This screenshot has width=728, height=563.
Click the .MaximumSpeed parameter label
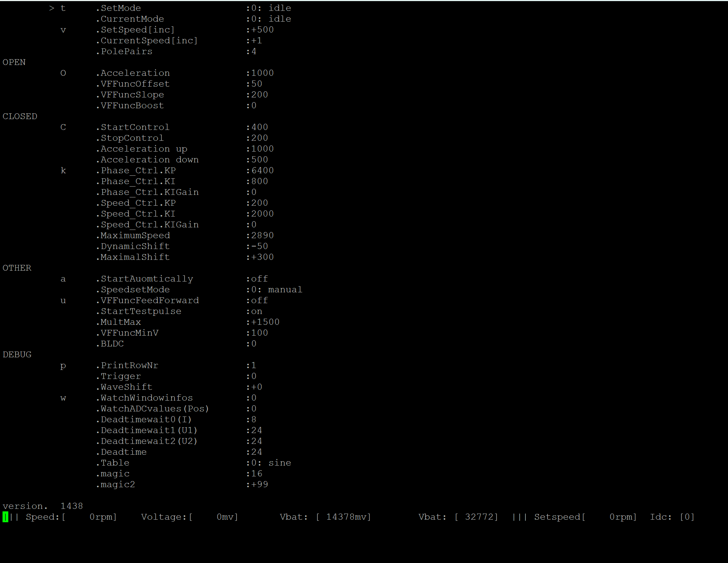tap(133, 235)
